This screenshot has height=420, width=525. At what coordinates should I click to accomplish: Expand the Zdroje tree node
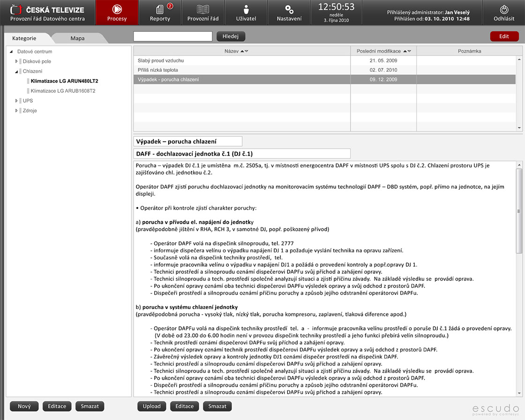[x=16, y=111]
